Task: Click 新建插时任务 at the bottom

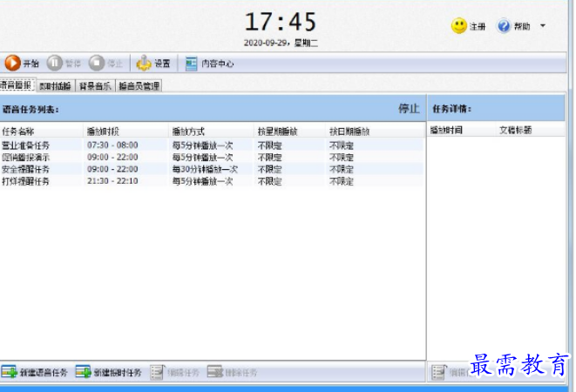Action: click(x=109, y=372)
